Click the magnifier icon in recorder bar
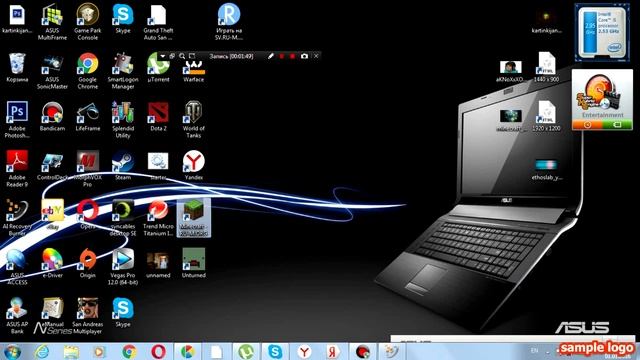 [182, 56]
